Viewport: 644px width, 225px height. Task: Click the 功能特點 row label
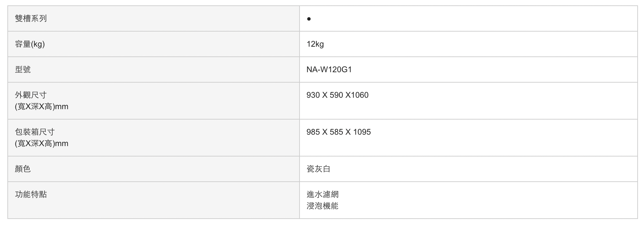point(31,194)
